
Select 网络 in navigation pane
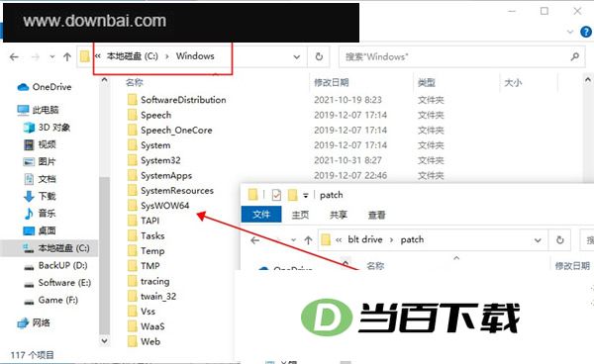[34, 323]
